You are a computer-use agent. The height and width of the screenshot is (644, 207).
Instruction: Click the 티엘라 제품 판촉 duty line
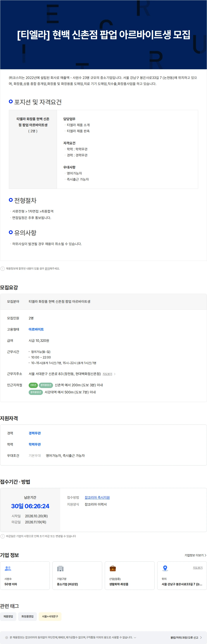click(x=78, y=131)
